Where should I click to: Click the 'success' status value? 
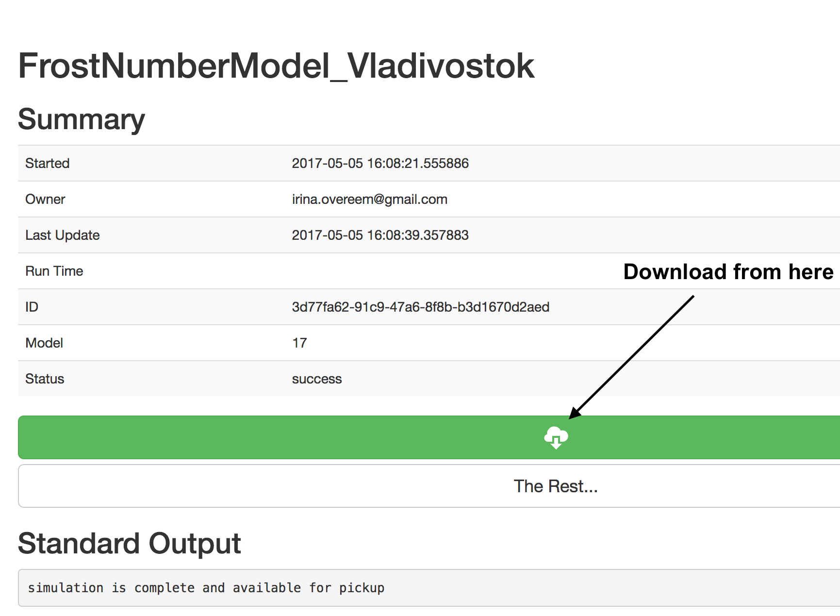tap(316, 379)
